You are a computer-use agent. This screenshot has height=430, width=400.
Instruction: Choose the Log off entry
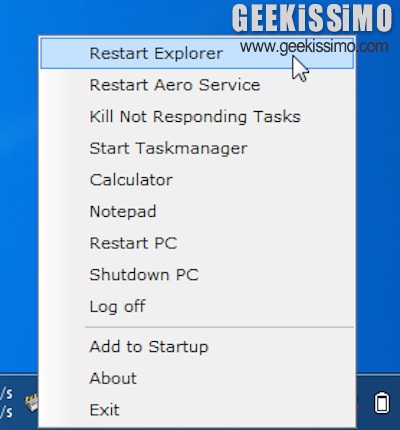tap(197, 307)
